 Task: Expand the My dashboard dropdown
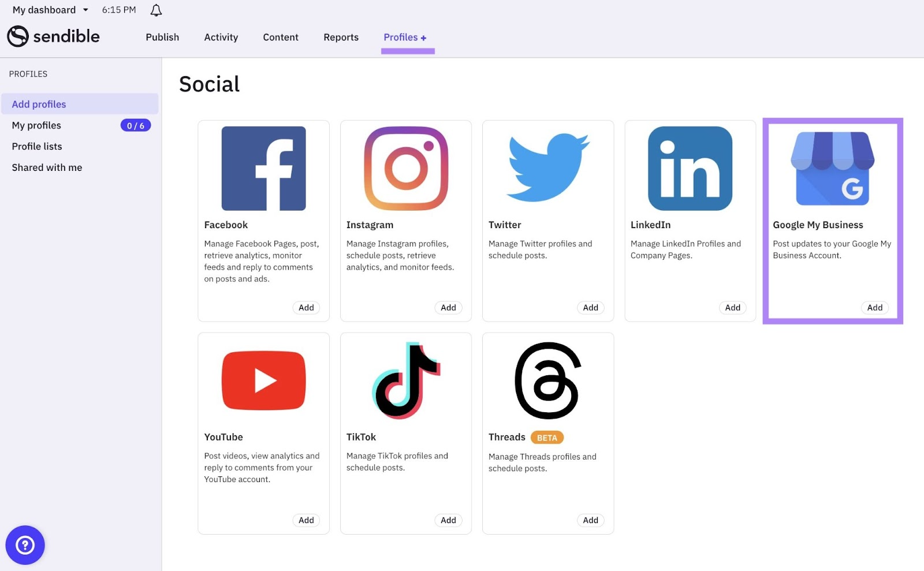coord(50,9)
